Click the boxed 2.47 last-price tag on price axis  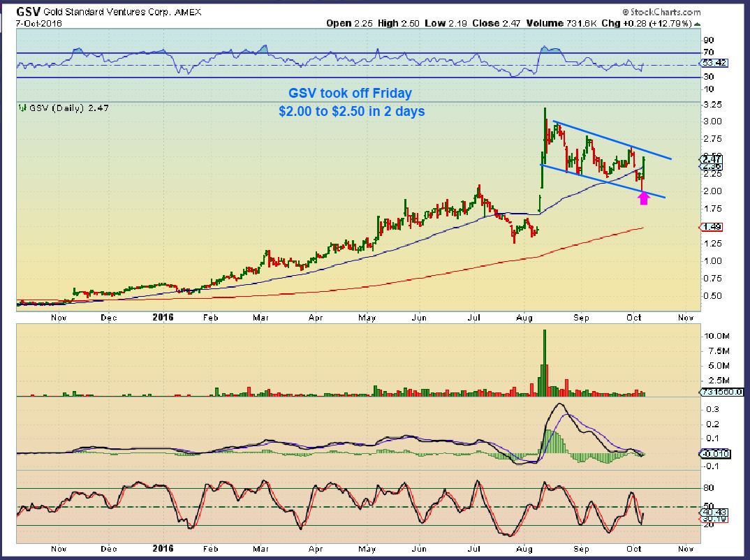(x=712, y=159)
